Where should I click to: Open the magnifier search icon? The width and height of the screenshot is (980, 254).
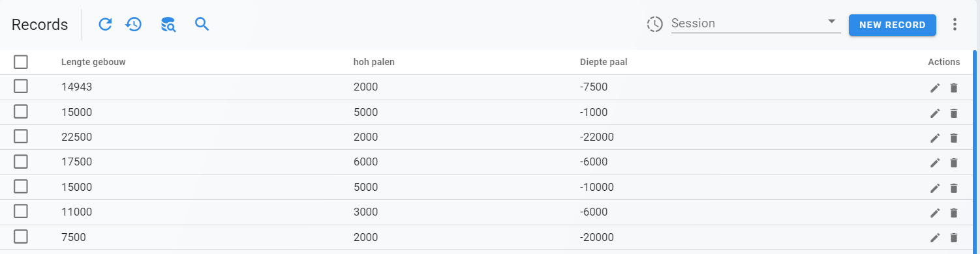pos(202,25)
